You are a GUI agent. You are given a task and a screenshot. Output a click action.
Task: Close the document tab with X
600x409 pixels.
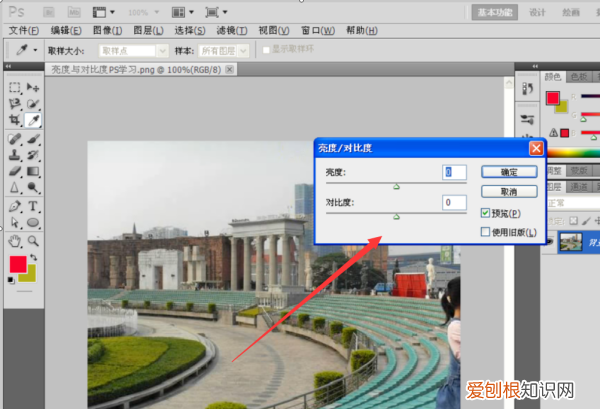pyautogui.click(x=229, y=69)
